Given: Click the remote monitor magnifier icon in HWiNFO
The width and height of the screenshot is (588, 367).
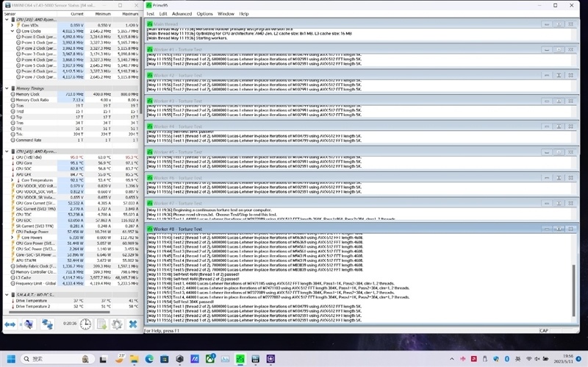Looking at the screenshot, I should pyautogui.click(x=29, y=324).
